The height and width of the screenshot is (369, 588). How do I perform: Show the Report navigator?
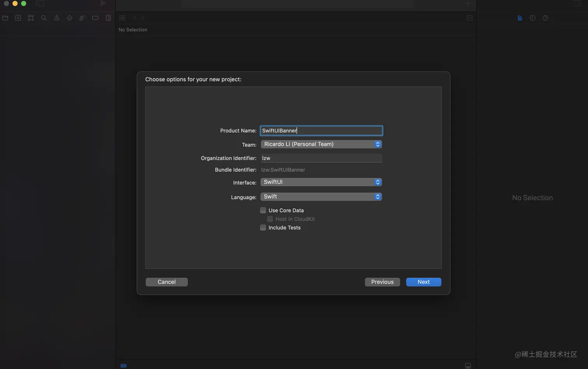coord(108,18)
